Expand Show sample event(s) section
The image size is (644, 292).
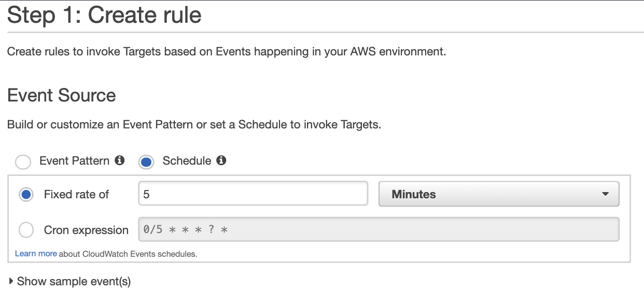click(x=70, y=281)
